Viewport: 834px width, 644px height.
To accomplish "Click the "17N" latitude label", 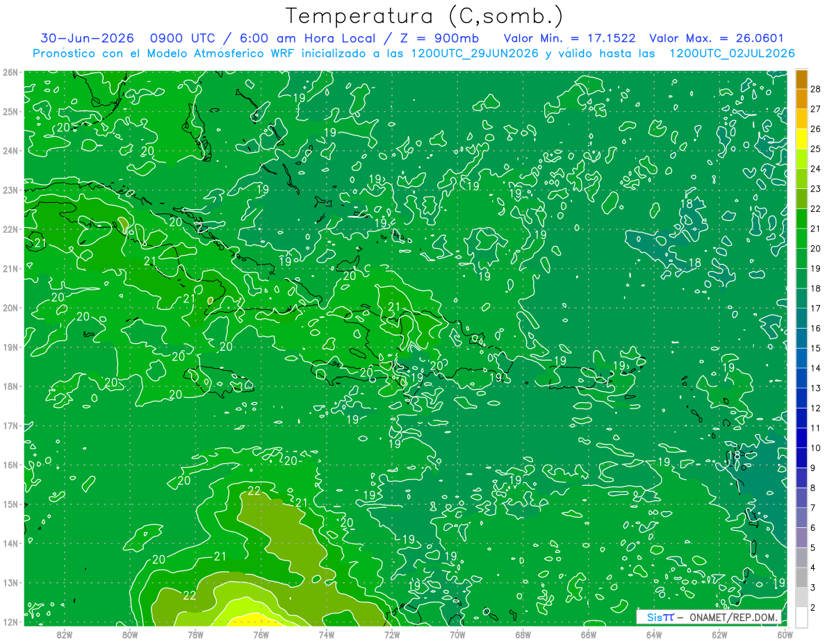I will pos(10,425).
